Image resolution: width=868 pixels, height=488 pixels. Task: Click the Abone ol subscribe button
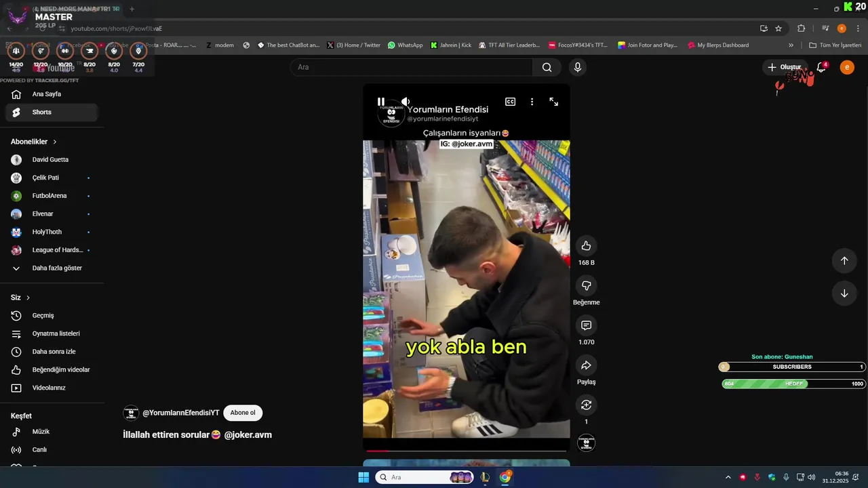click(243, 413)
